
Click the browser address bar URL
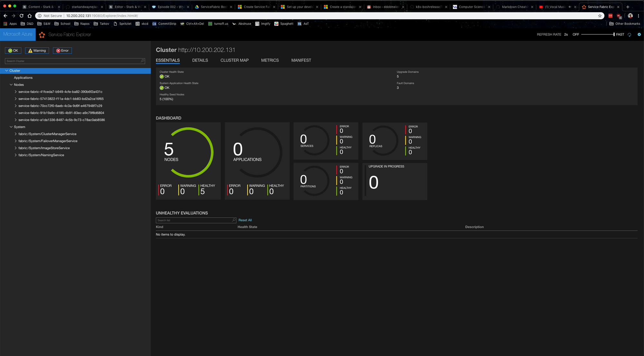point(102,16)
